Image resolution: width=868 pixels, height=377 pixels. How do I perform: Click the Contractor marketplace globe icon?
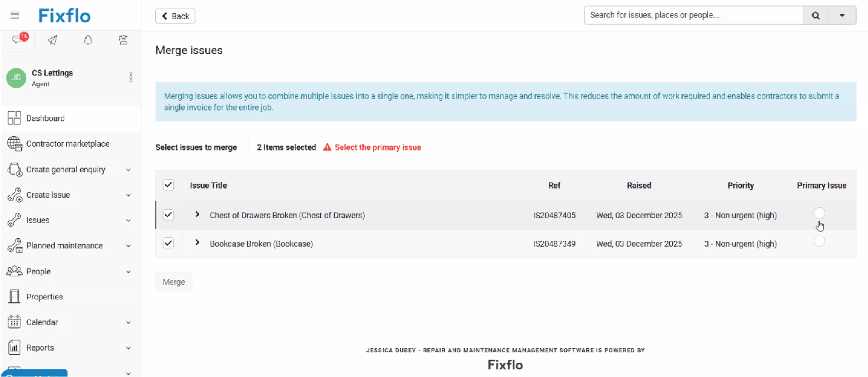[14, 144]
